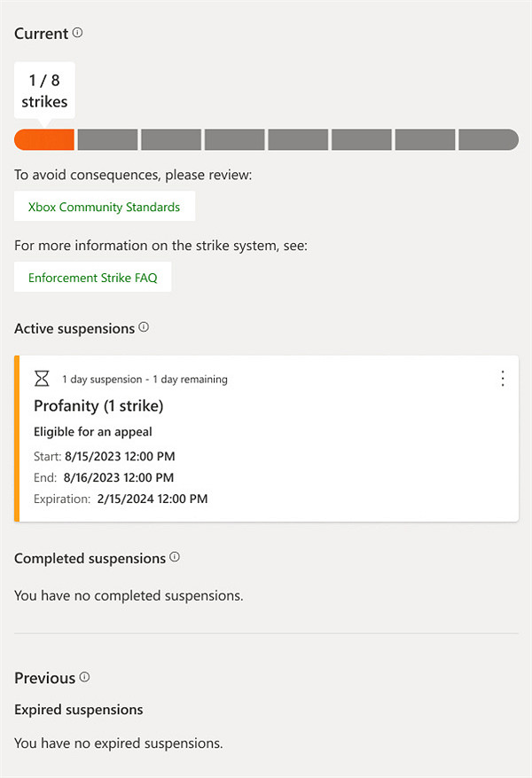Open the Xbox Community Standards link
Viewport: 532px width, 778px height.
(x=104, y=206)
